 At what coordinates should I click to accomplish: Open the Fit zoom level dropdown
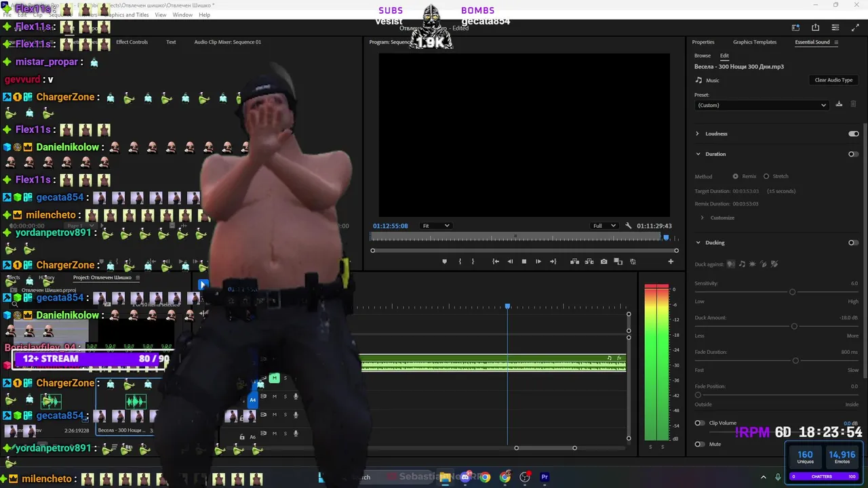tap(435, 226)
